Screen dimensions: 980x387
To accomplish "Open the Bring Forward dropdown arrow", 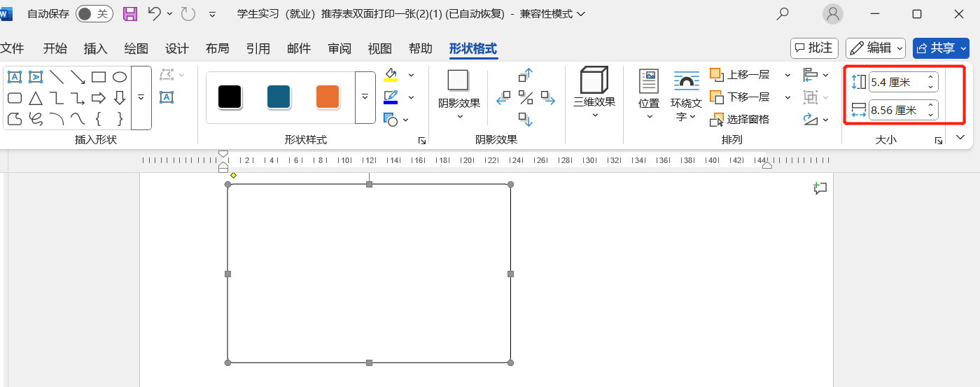I will [x=787, y=75].
